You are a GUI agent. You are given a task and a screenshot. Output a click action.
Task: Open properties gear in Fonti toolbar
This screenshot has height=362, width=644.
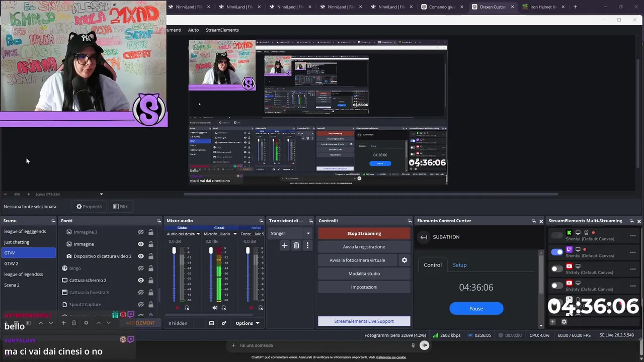pos(86,323)
